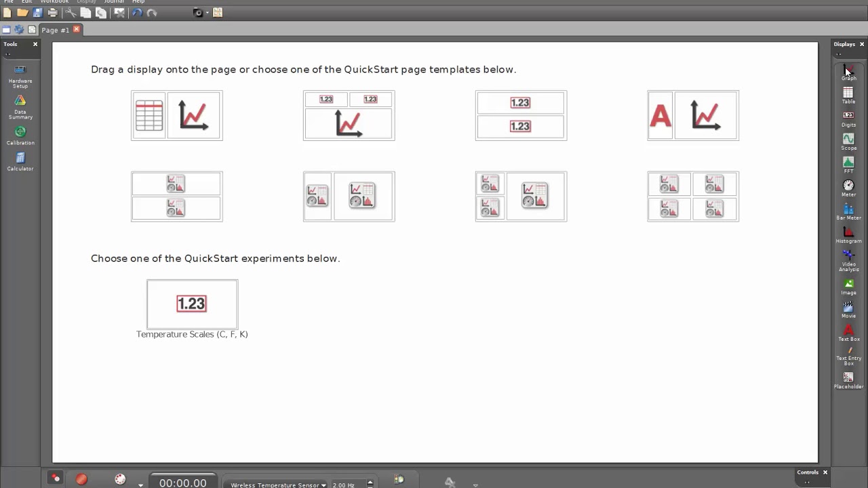
Task: Choose Table and Graph template
Action: pyautogui.click(x=176, y=115)
